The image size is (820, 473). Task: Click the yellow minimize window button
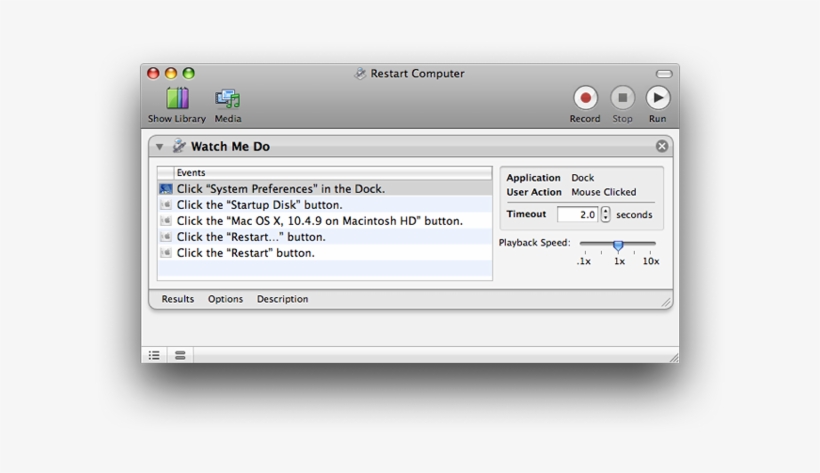pyautogui.click(x=171, y=73)
